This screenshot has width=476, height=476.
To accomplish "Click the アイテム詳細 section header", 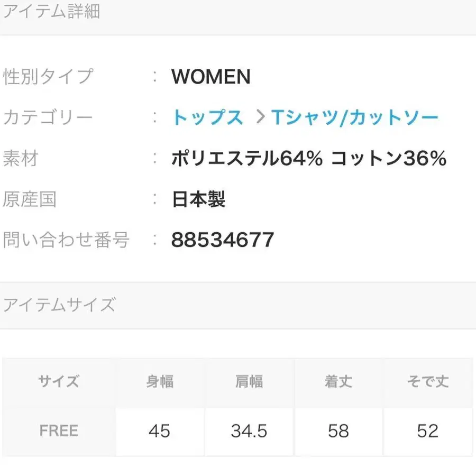I will pos(50,12).
